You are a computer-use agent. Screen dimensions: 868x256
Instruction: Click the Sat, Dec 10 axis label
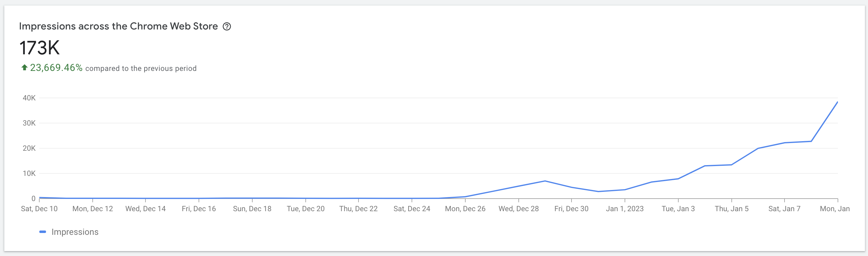coord(39,208)
